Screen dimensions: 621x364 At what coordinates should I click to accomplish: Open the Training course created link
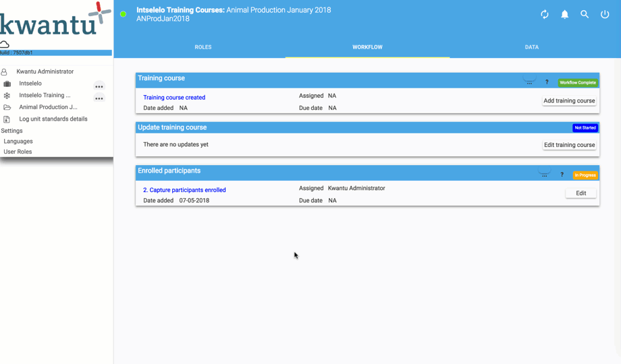(174, 98)
